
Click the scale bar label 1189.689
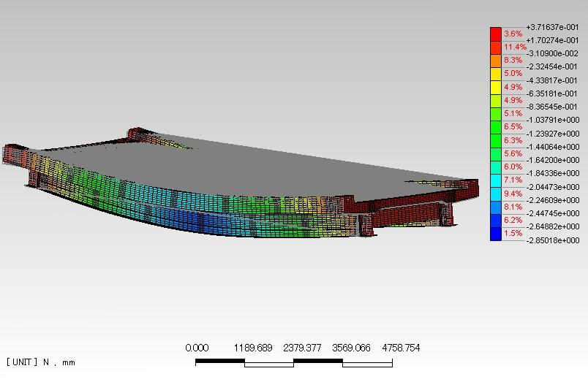pyautogui.click(x=253, y=348)
